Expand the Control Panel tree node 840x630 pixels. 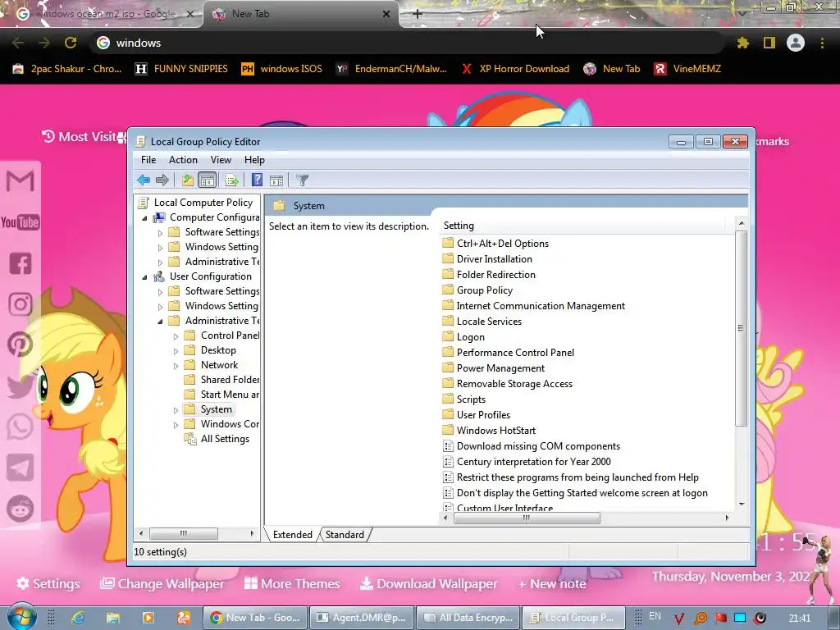[176, 336]
